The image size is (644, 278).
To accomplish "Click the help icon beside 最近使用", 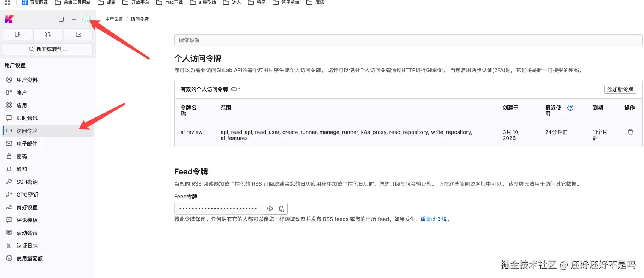I will (570, 108).
